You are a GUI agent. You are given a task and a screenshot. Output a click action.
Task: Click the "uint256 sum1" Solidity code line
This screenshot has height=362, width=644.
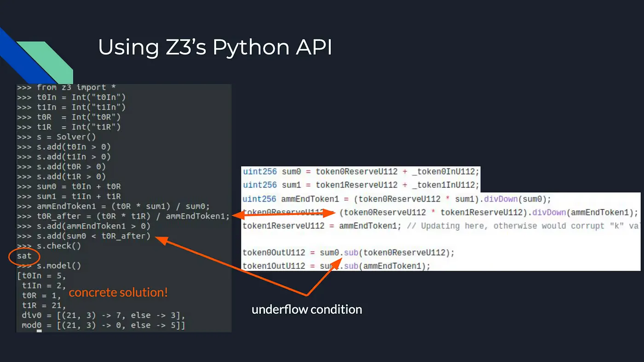pyautogui.click(x=361, y=185)
